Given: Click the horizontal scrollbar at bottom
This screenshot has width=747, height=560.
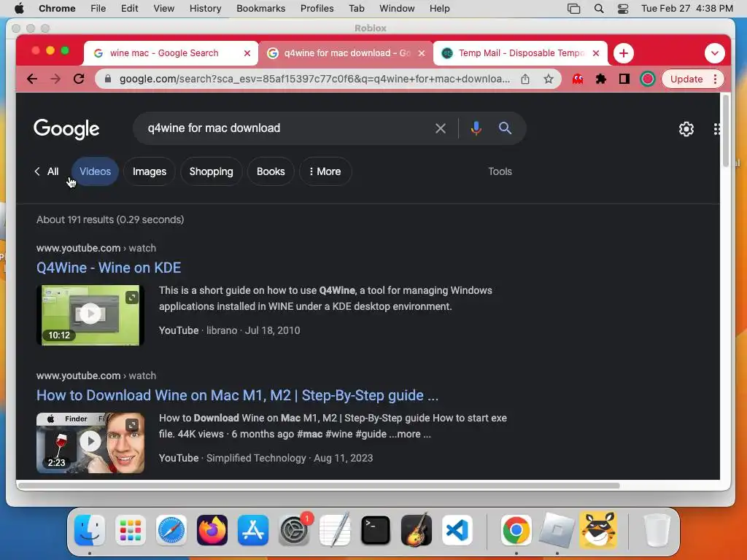Looking at the screenshot, I should pyautogui.click(x=318, y=486).
